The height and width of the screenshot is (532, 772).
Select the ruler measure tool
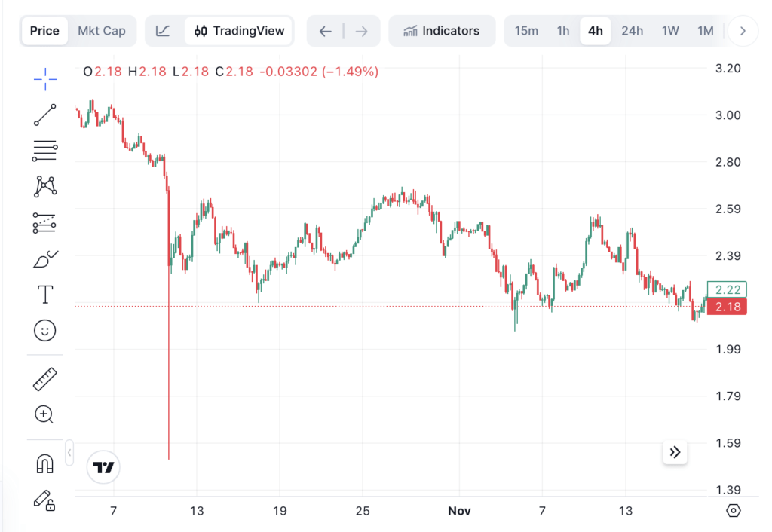(45, 378)
